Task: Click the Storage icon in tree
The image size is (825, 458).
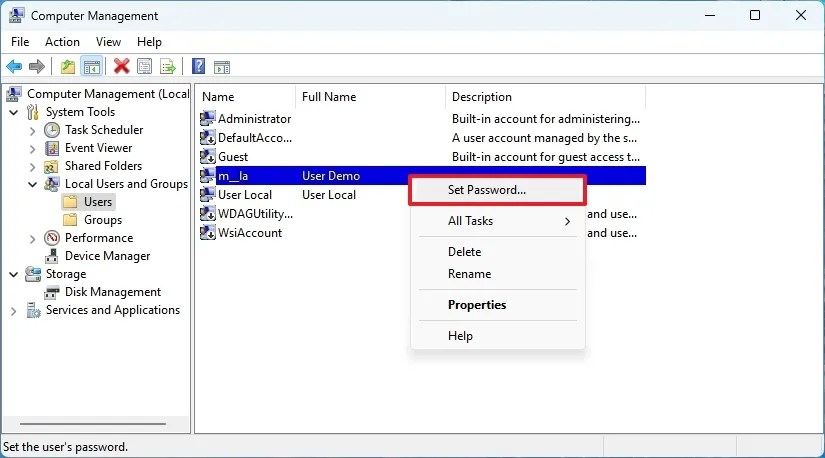Action: coord(33,274)
